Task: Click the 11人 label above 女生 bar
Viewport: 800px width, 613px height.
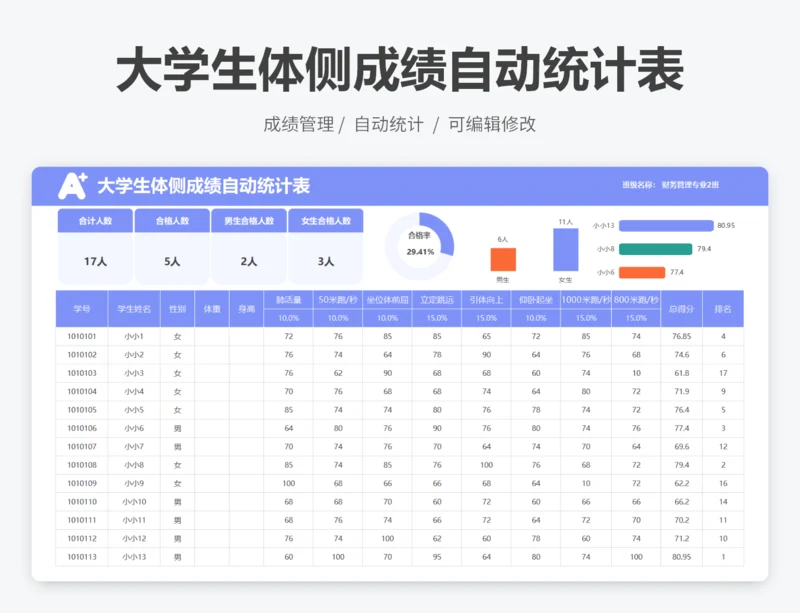Action: coord(565,222)
